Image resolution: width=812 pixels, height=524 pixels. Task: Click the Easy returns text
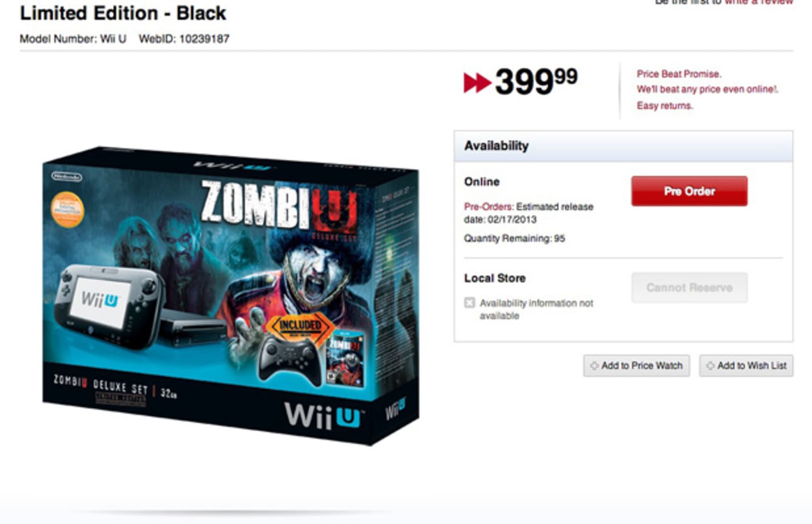(665, 106)
